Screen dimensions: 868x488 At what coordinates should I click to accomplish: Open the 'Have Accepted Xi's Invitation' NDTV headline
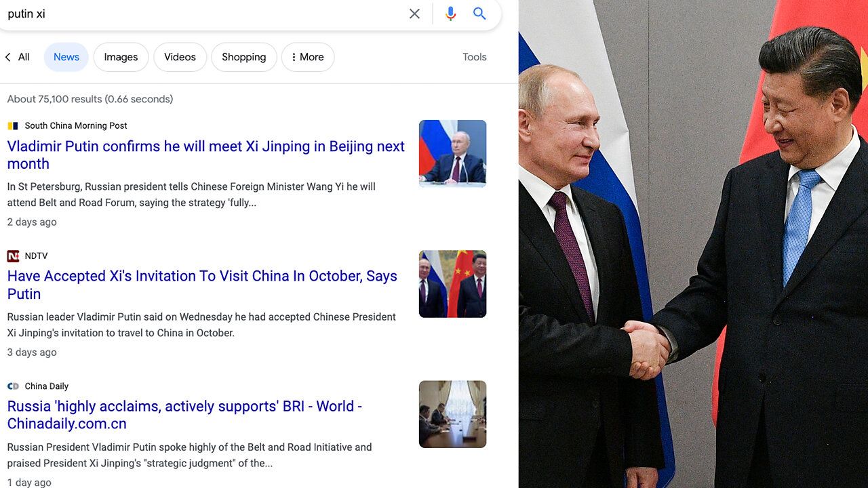[202, 285]
